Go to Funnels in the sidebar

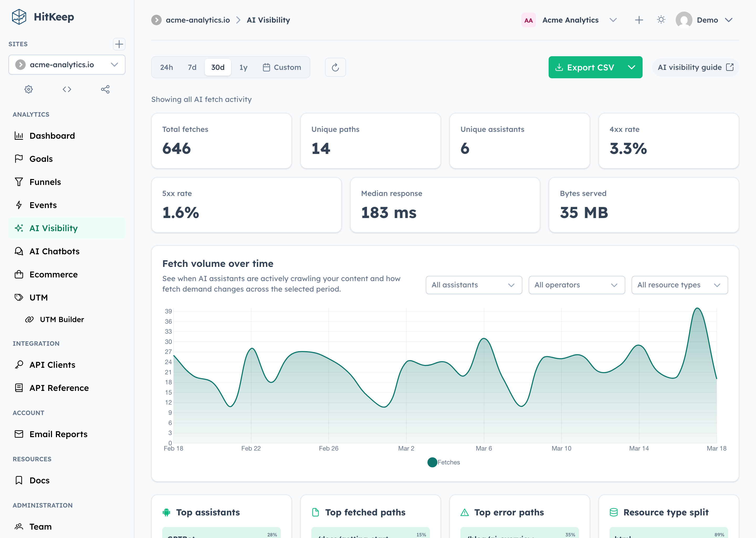coord(45,182)
